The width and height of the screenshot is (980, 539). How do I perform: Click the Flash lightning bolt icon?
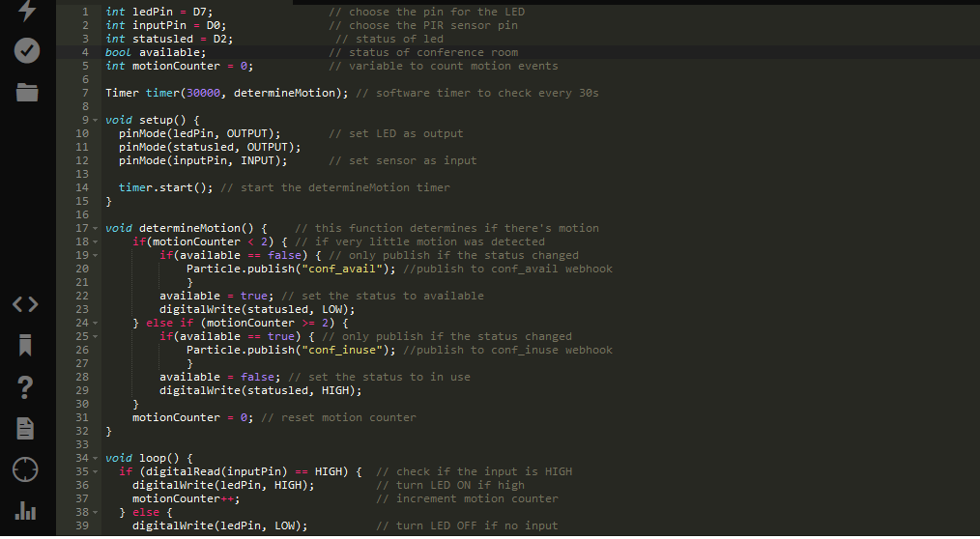(x=27, y=10)
